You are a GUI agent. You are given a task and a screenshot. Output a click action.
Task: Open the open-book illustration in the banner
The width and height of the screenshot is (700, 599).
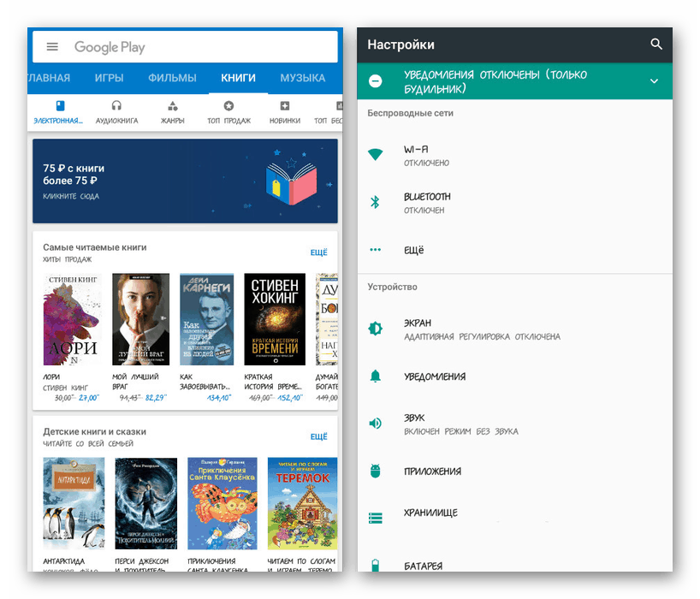click(x=292, y=181)
